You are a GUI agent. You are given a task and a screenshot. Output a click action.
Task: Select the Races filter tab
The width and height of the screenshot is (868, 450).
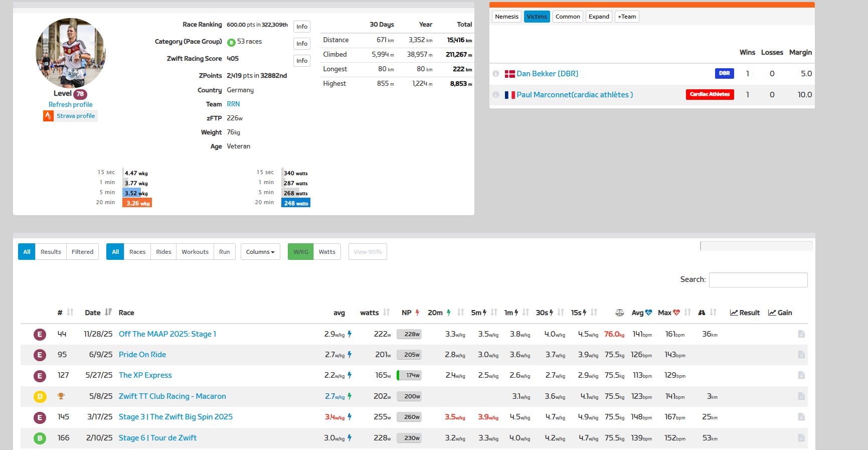[x=137, y=252]
